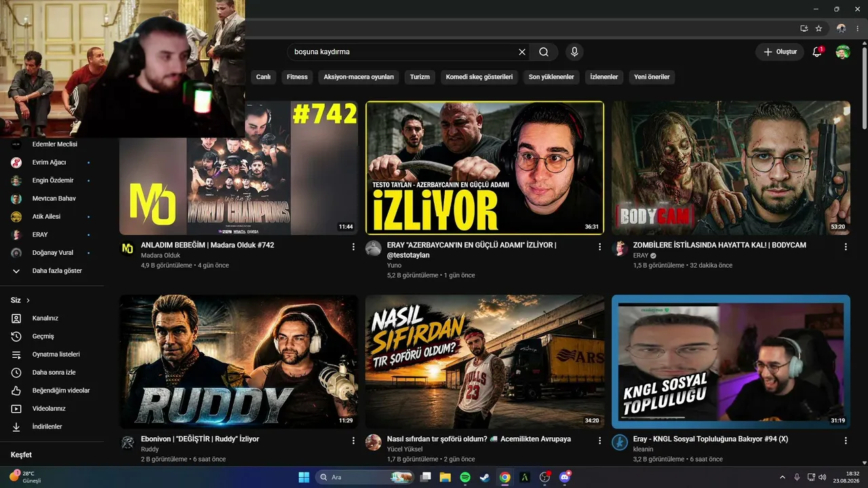Select the Fitness filter chip

[x=297, y=77]
